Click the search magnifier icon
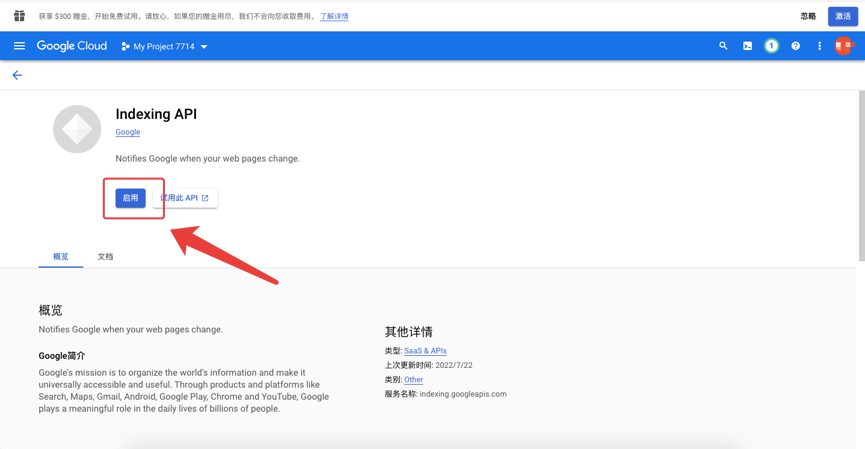Viewport: 865px width, 449px height. [x=723, y=46]
